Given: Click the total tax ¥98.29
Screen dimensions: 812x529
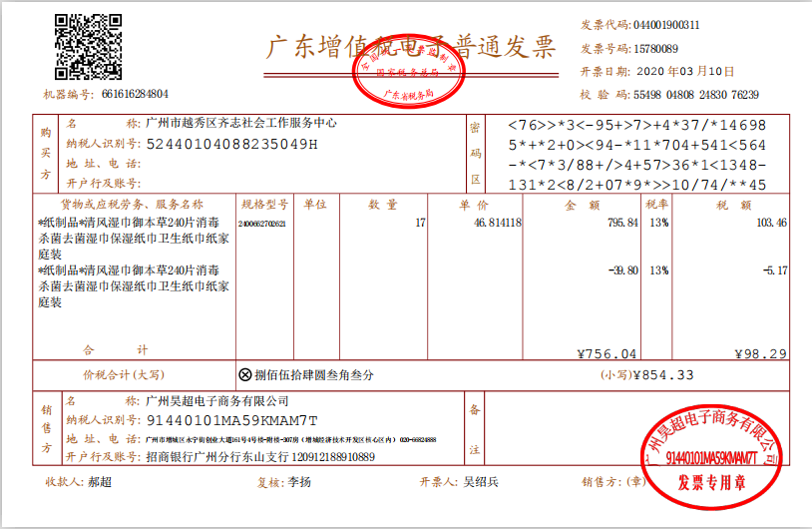Looking at the screenshot, I should tap(761, 354).
